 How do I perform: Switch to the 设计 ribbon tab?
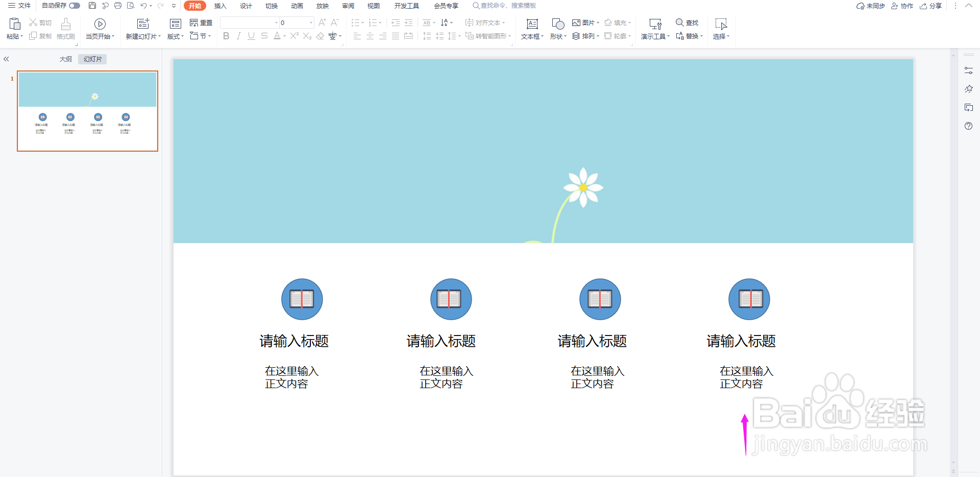[246, 6]
